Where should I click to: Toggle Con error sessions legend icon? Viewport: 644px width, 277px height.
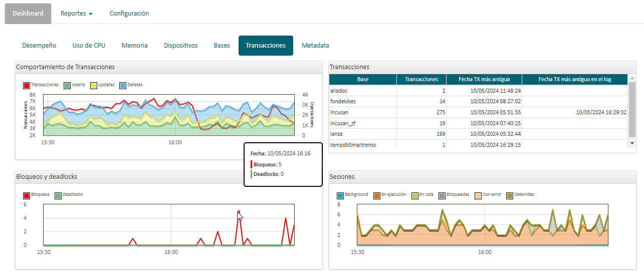(478, 195)
